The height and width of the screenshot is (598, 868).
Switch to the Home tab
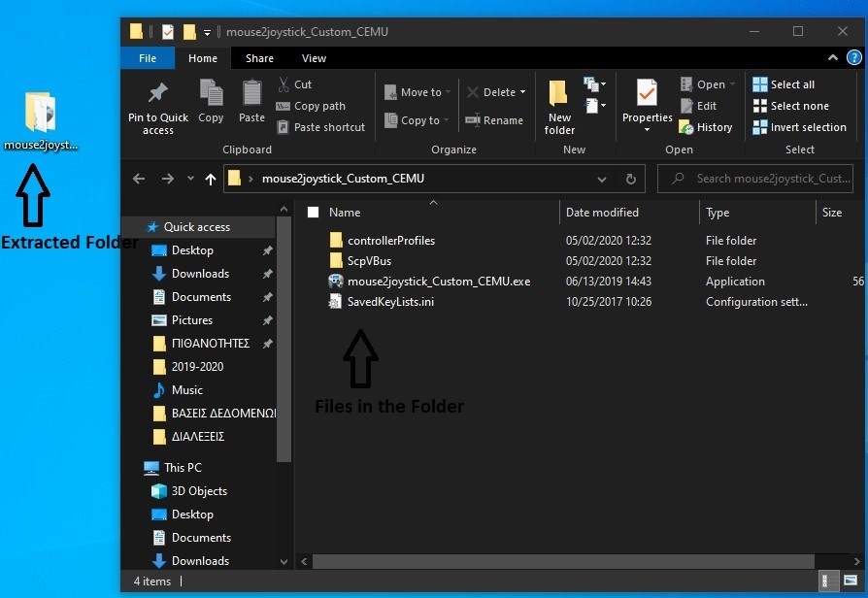[203, 58]
